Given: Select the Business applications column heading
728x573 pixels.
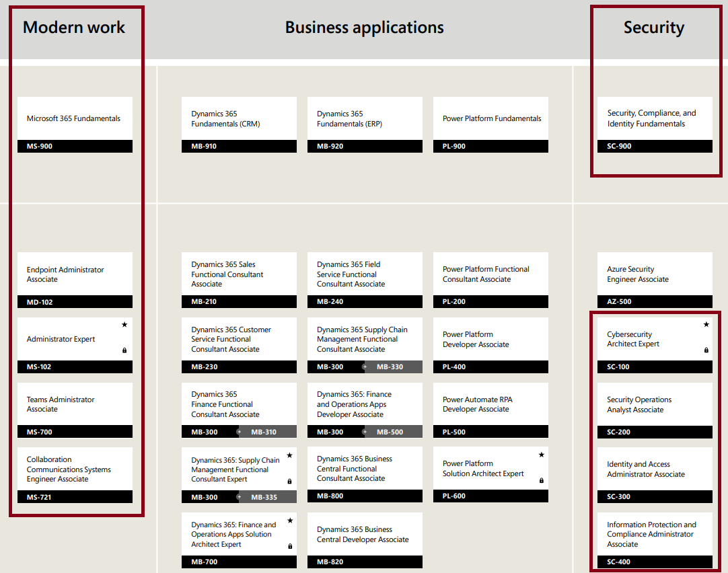Looking at the screenshot, I should click(x=365, y=28).
